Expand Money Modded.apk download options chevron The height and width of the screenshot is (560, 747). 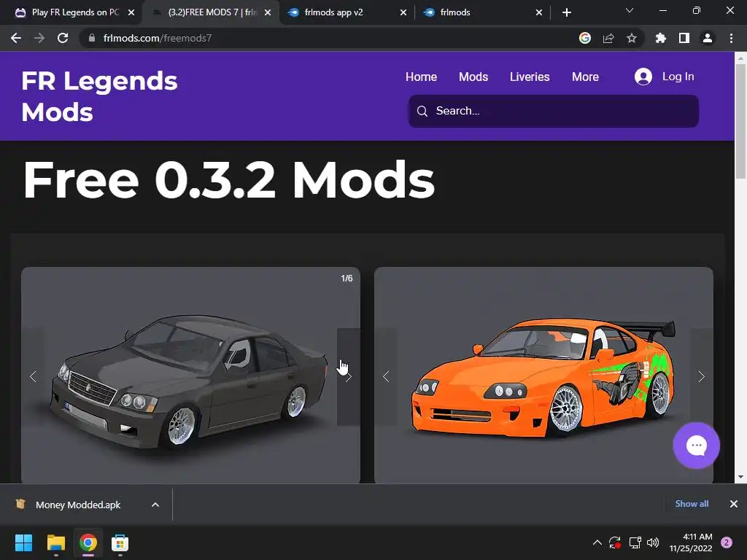point(155,505)
